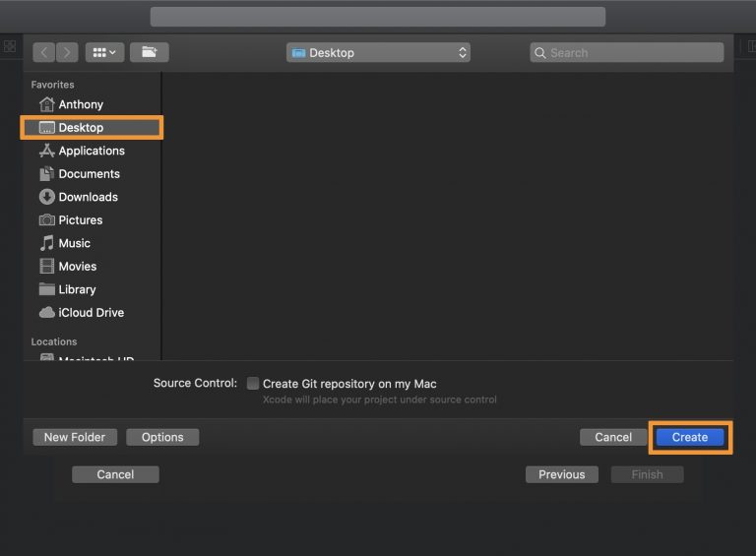Image resolution: width=756 pixels, height=556 pixels.
Task: Click the Search field
Action: (x=627, y=52)
